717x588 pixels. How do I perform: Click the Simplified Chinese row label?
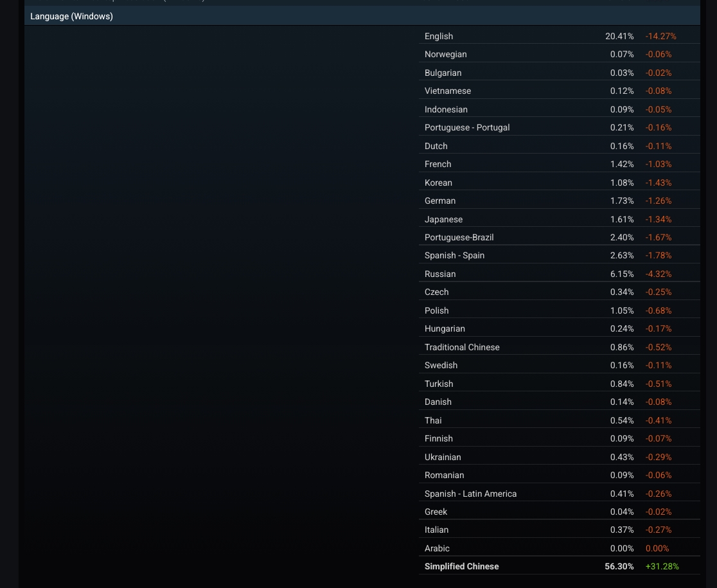461,567
